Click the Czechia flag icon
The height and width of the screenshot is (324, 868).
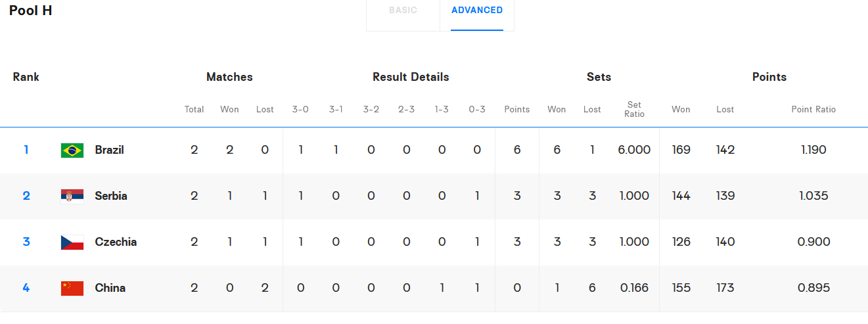pyautogui.click(x=72, y=242)
